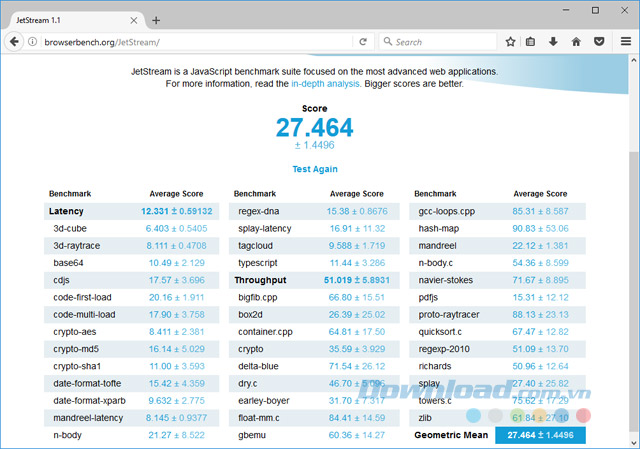Select the navier-stokes benchmark name
Screen dimensions: 640x449
pos(445,280)
